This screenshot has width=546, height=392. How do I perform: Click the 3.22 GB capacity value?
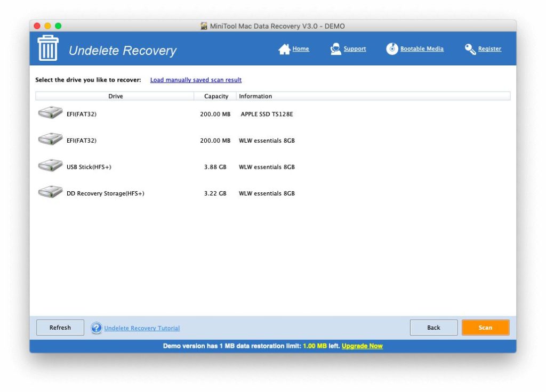pos(215,193)
